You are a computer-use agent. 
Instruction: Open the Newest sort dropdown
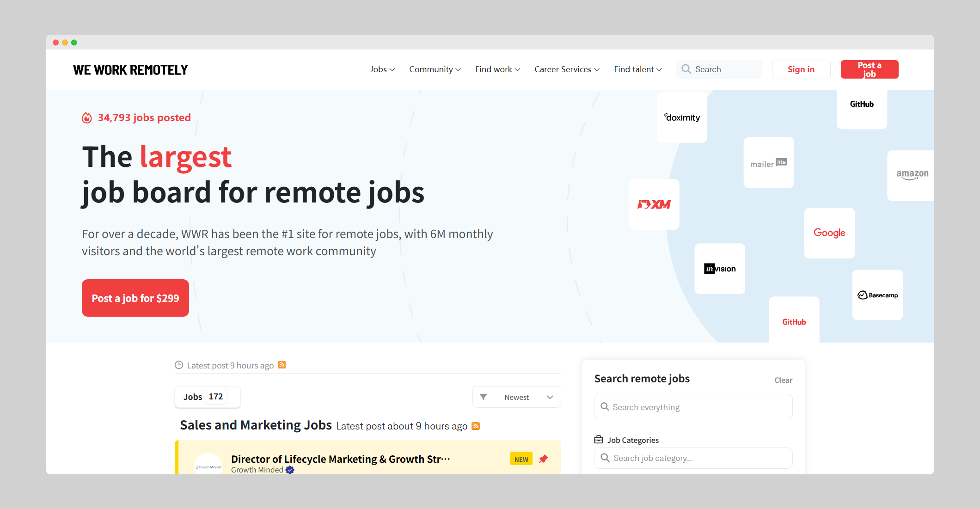click(517, 397)
